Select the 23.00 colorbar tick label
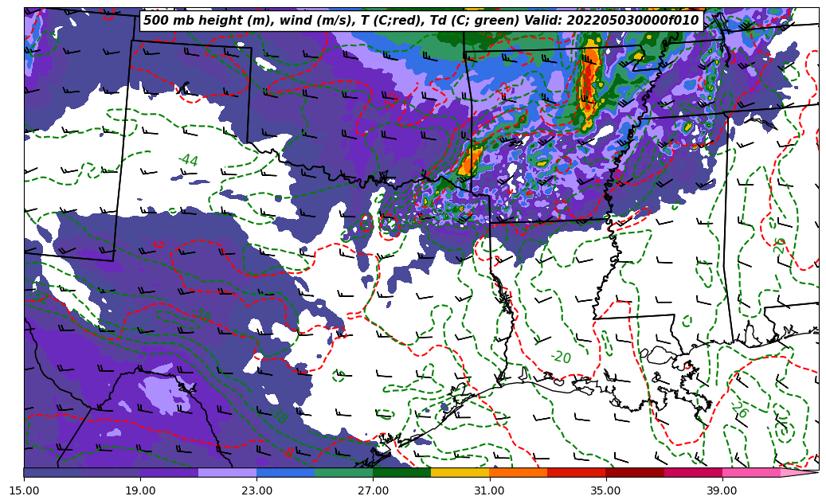 coord(256,490)
